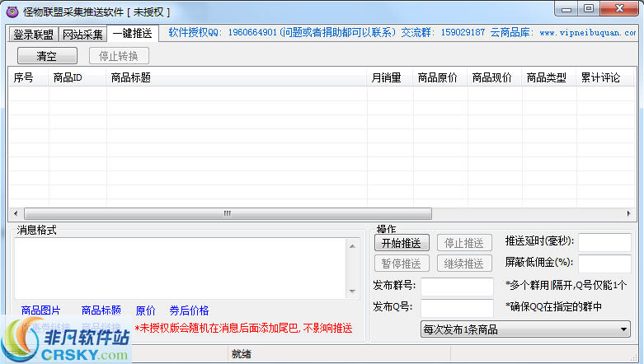Focus the 推送延时(毫秒) input field
The image size is (644, 364).
tap(604, 242)
